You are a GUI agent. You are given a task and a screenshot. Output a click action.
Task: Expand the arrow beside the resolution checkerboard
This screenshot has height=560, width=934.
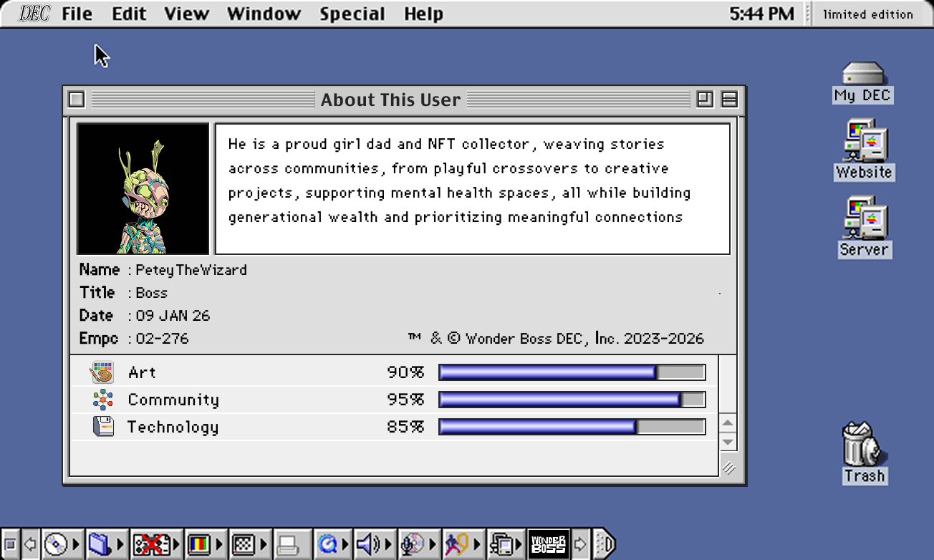[x=264, y=544]
